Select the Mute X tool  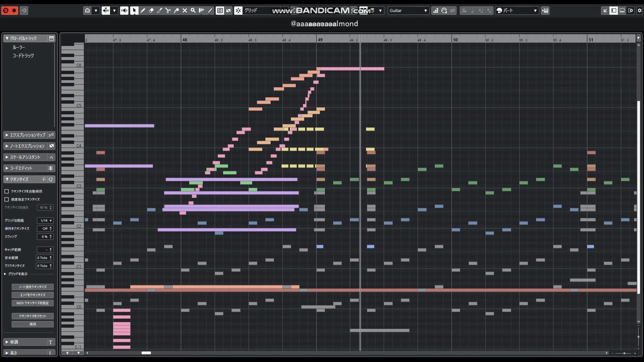[185, 10]
